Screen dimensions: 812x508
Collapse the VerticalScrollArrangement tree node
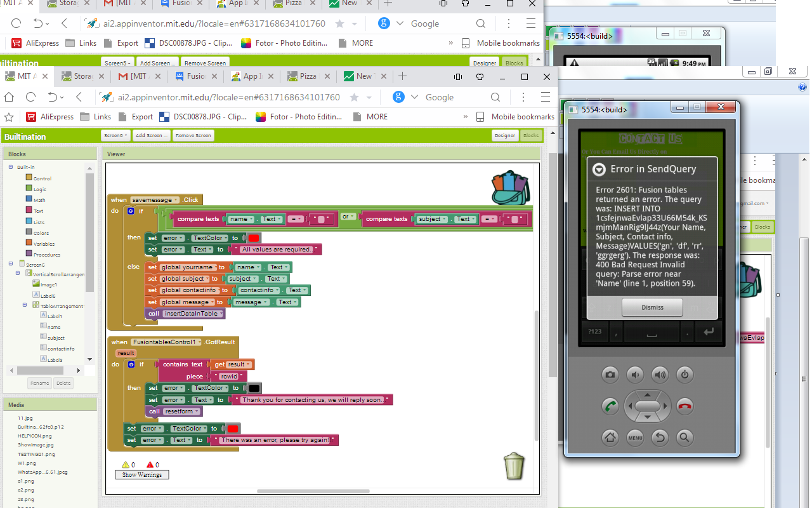click(18, 274)
